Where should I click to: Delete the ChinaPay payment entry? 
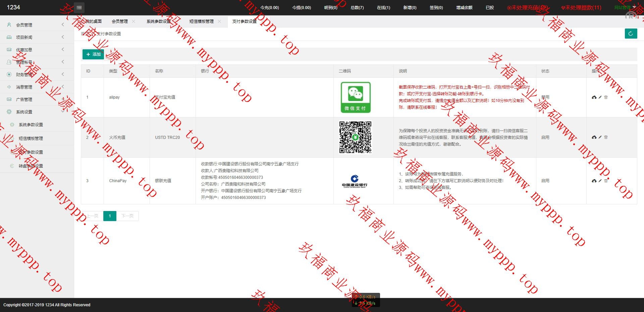[x=606, y=181]
